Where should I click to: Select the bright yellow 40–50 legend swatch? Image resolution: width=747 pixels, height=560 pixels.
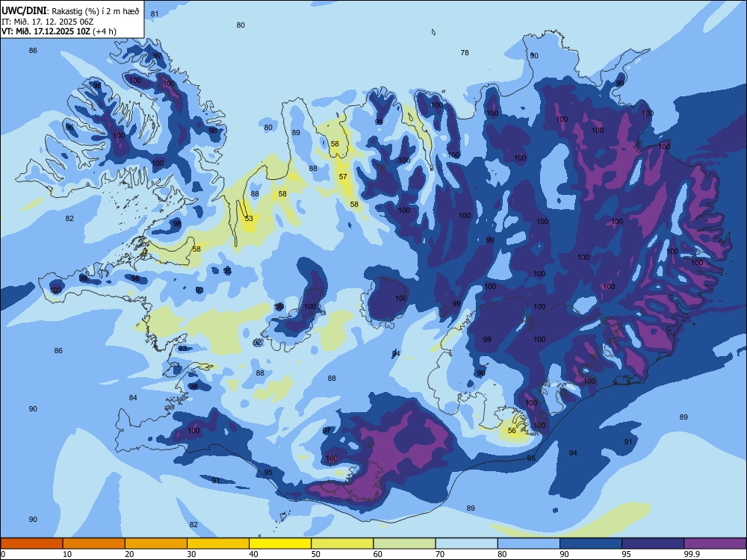click(280, 544)
